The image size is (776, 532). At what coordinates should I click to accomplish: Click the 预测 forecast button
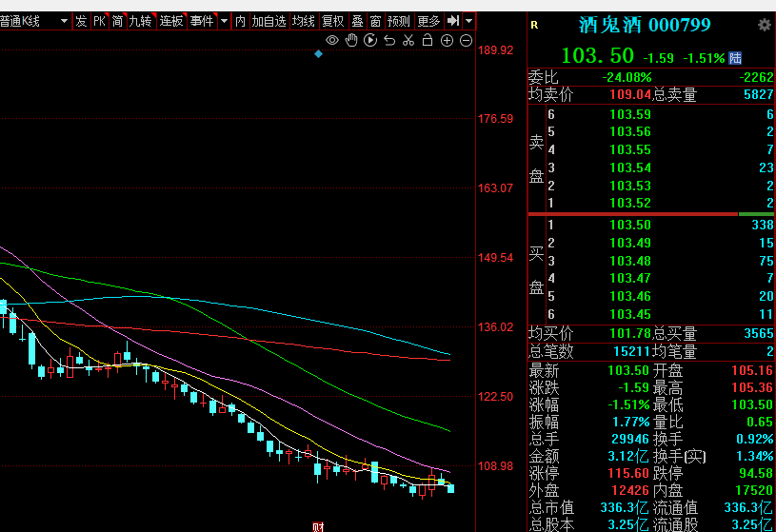(x=399, y=21)
